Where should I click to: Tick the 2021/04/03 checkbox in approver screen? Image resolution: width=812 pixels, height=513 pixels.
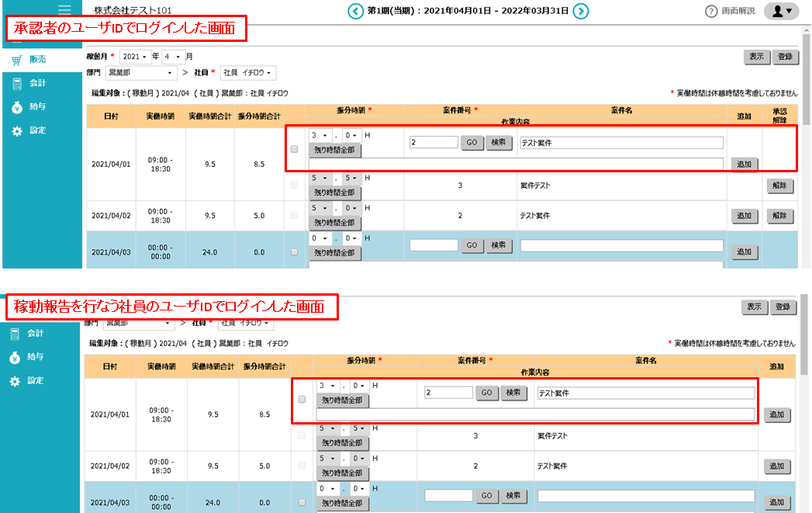coord(294,251)
